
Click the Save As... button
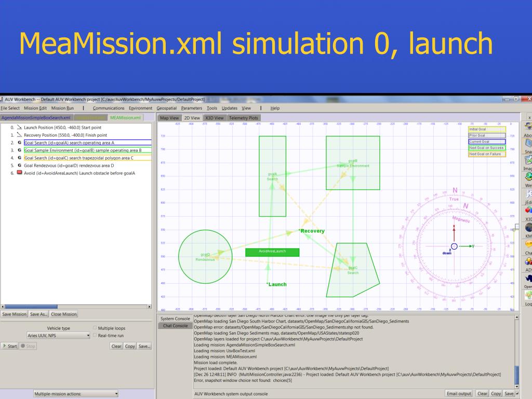coord(38,314)
